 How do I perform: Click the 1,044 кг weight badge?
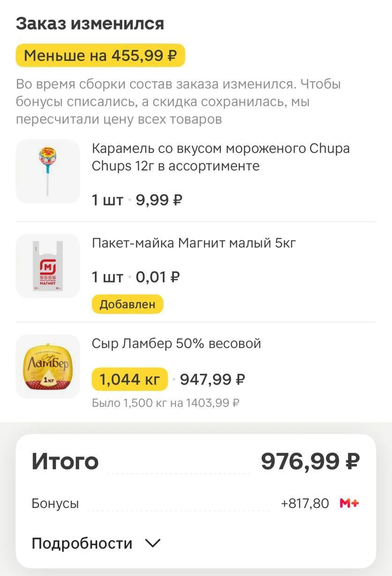130,379
